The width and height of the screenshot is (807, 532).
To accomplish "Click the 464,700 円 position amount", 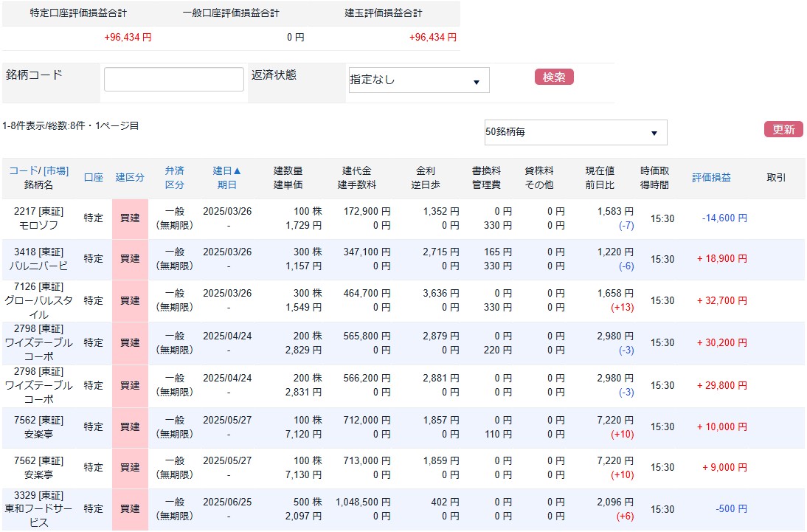I will pos(367,294).
